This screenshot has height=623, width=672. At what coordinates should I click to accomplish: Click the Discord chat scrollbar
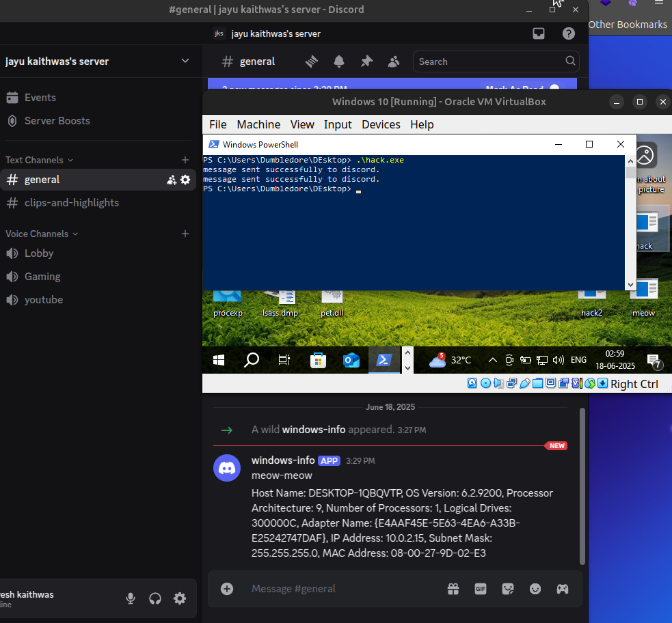pyautogui.click(x=582, y=486)
